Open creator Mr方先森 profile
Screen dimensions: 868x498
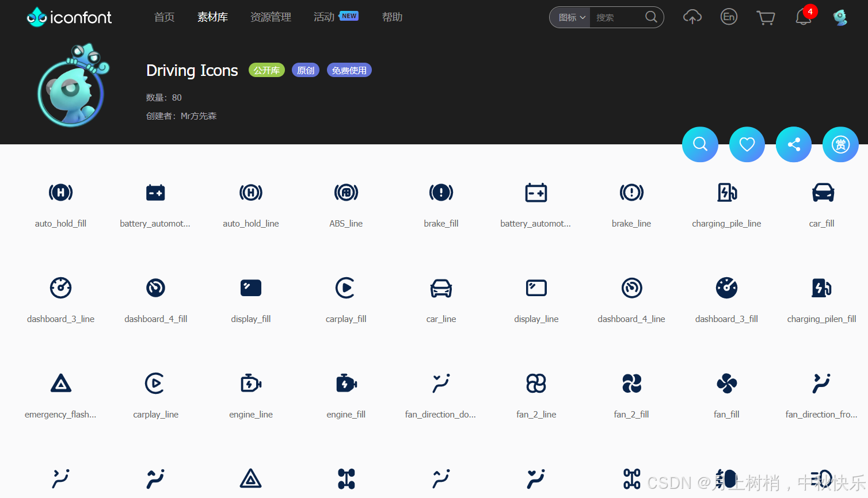199,116
